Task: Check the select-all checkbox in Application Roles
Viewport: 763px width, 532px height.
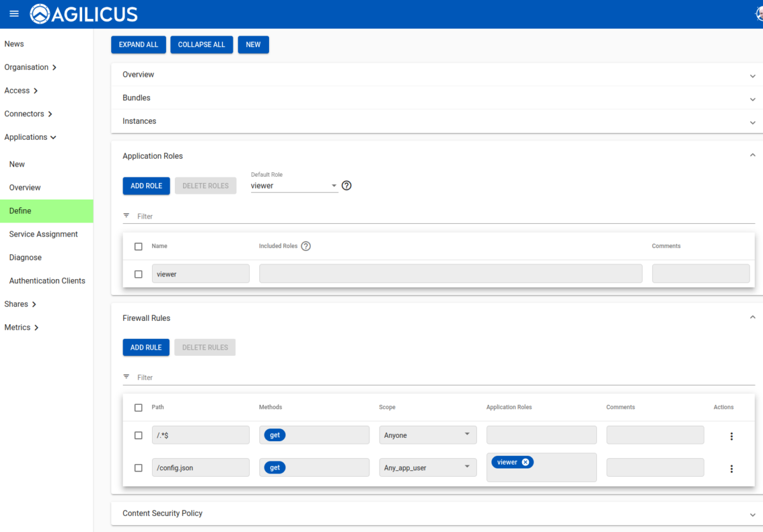Action: pyautogui.click(x=138, y=246)
